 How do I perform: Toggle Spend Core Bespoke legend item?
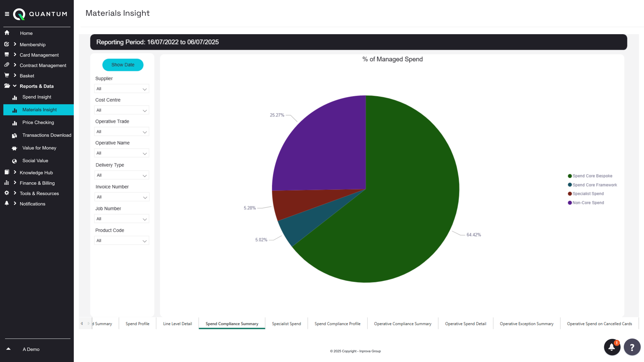(x=592, y=176)
